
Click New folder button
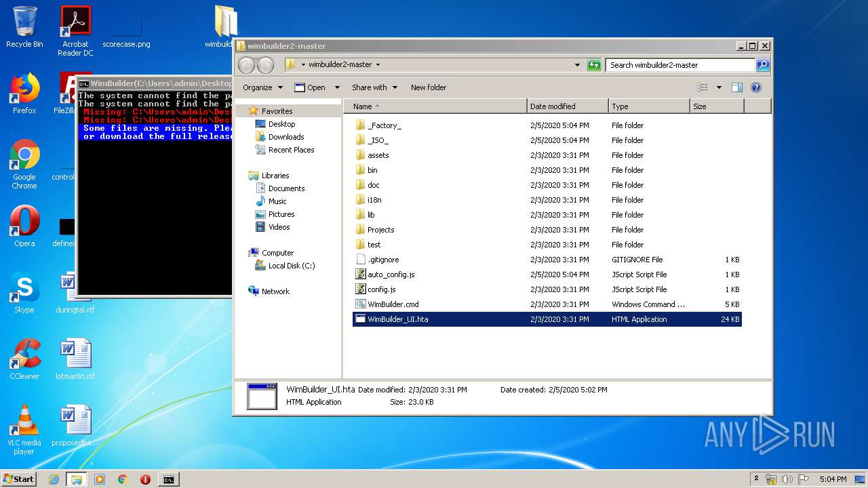point(429,87)
